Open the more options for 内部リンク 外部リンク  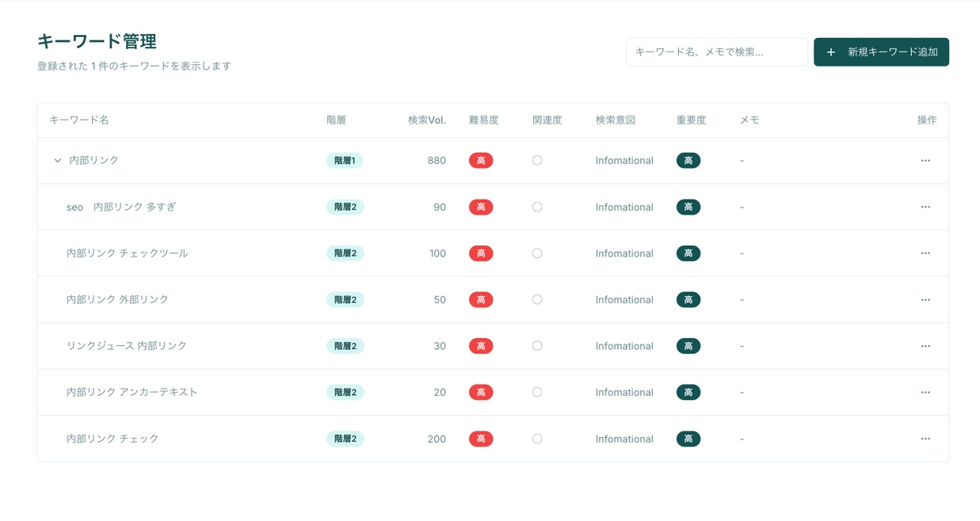(925, 300)
